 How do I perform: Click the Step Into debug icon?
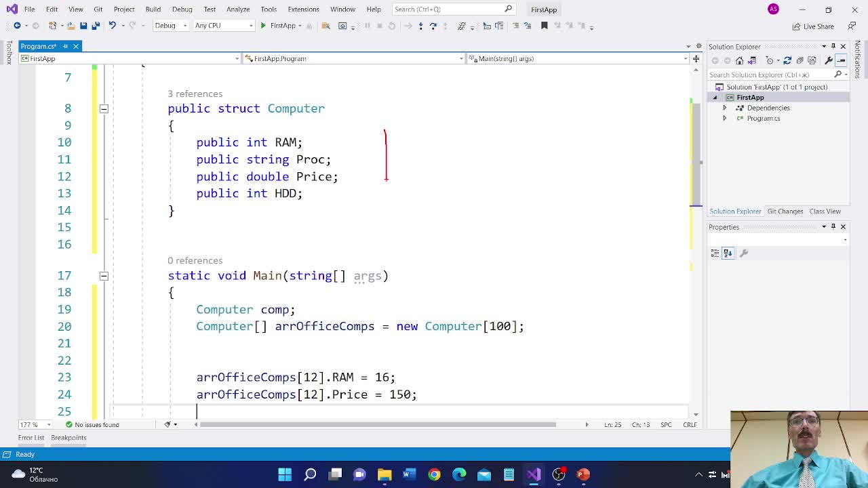[x=420, y=26]
